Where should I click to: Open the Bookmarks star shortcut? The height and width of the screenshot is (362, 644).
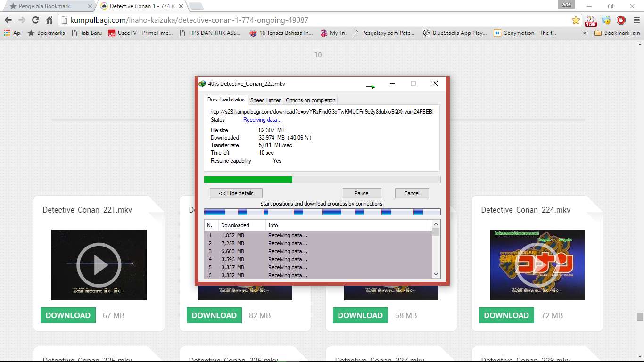coord(46,33)
